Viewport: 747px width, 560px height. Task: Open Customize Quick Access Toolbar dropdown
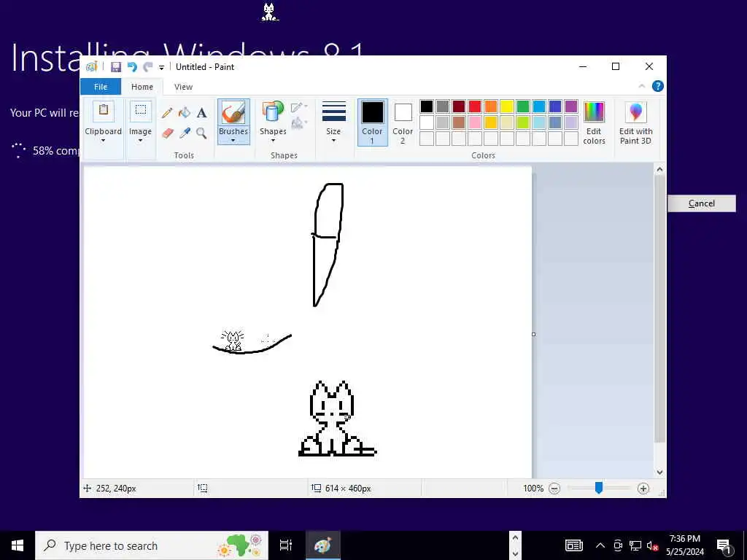click(x=161, y=68)
